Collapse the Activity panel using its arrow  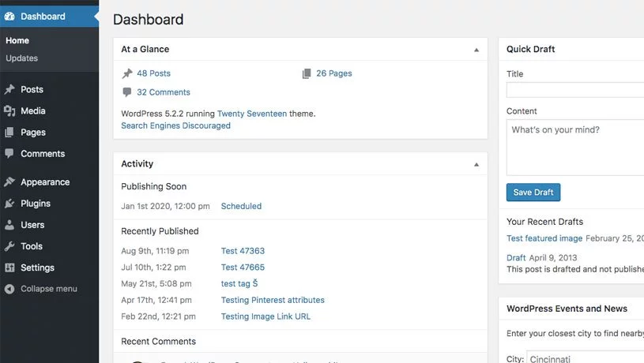click(x=476, y=164)
